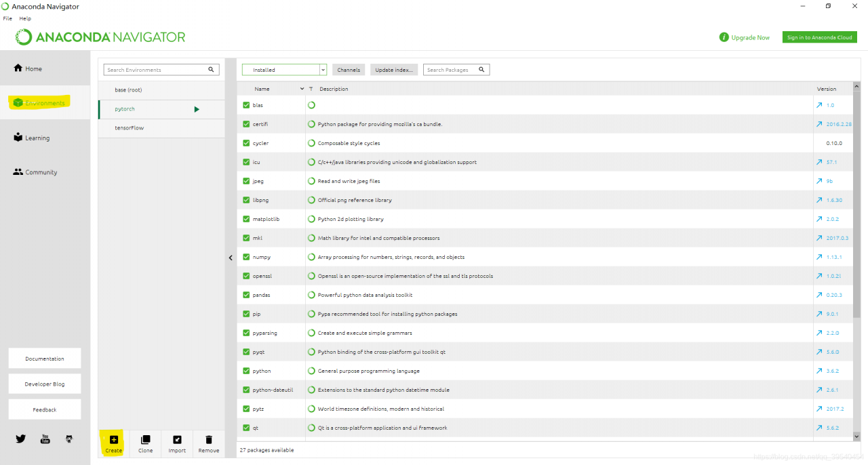
Task: Open the Community tab
Action: tap(45, 172)
